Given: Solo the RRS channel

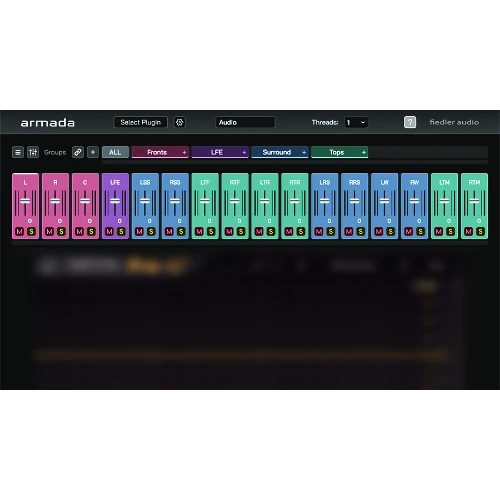Looking at the screenshot, I should [x=361, y=231].
